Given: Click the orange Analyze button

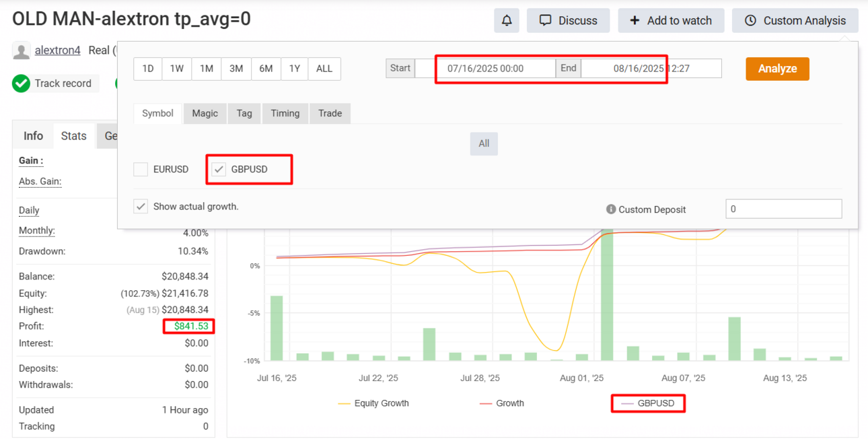Looking at the screenshot, I should click(777, 69).
